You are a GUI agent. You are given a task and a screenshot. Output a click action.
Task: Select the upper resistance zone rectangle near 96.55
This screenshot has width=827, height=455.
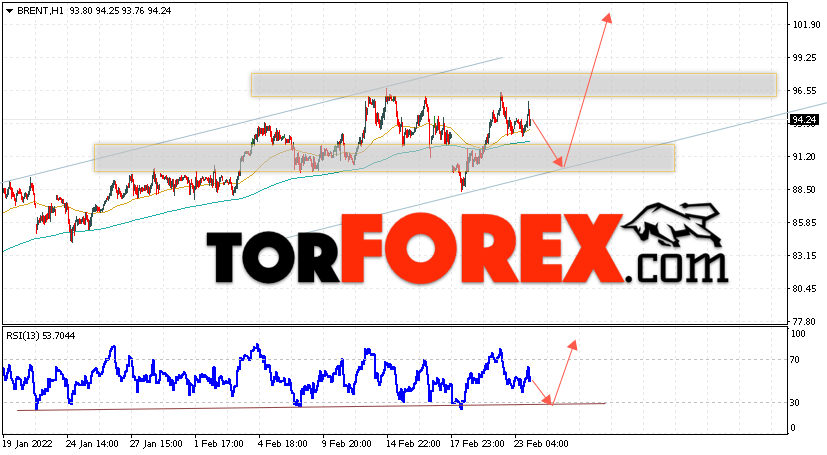[514, 85]
